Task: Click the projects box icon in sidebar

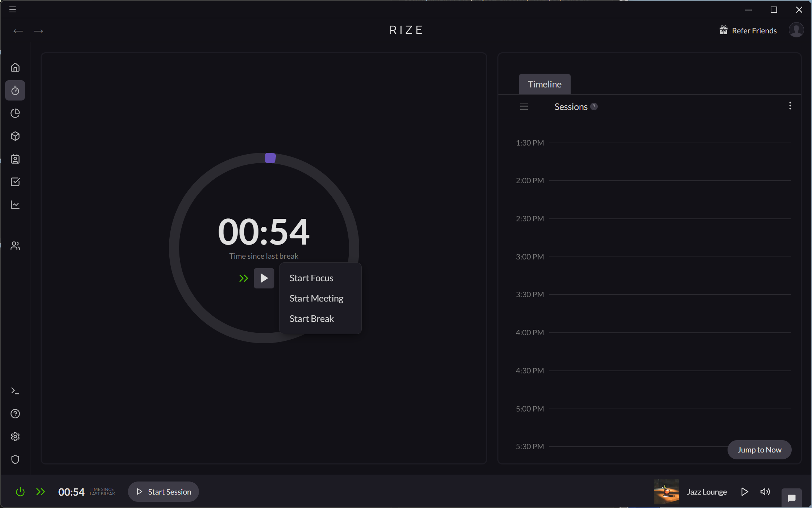Action: (x=15, y=136)
